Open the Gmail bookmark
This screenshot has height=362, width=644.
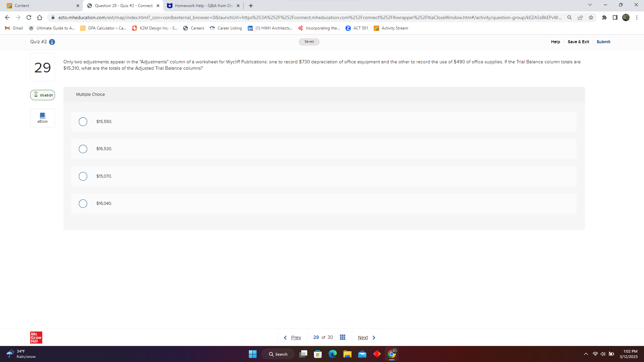point(13,28)
